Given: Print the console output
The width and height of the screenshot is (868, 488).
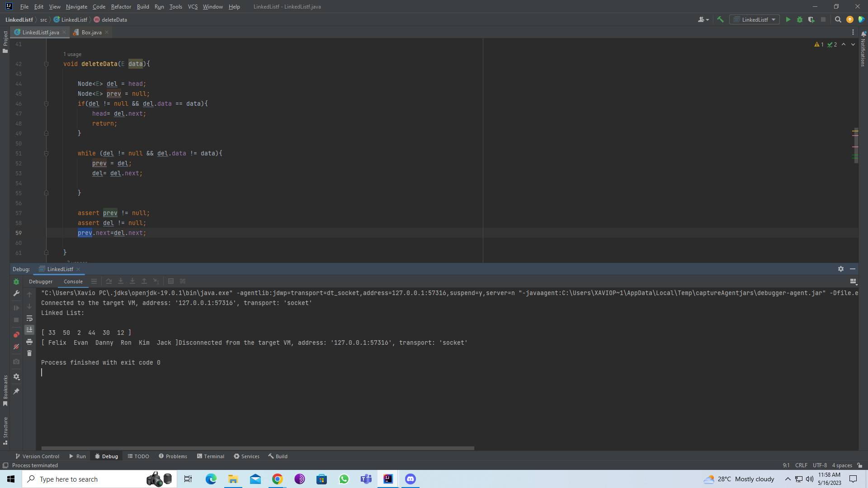Looking at the screenshot, I should (29, 342).
